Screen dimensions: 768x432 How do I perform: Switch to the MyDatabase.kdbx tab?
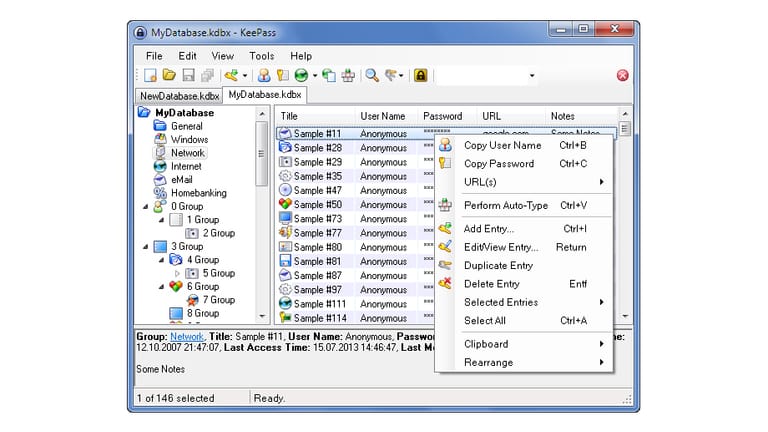point(264,95)
